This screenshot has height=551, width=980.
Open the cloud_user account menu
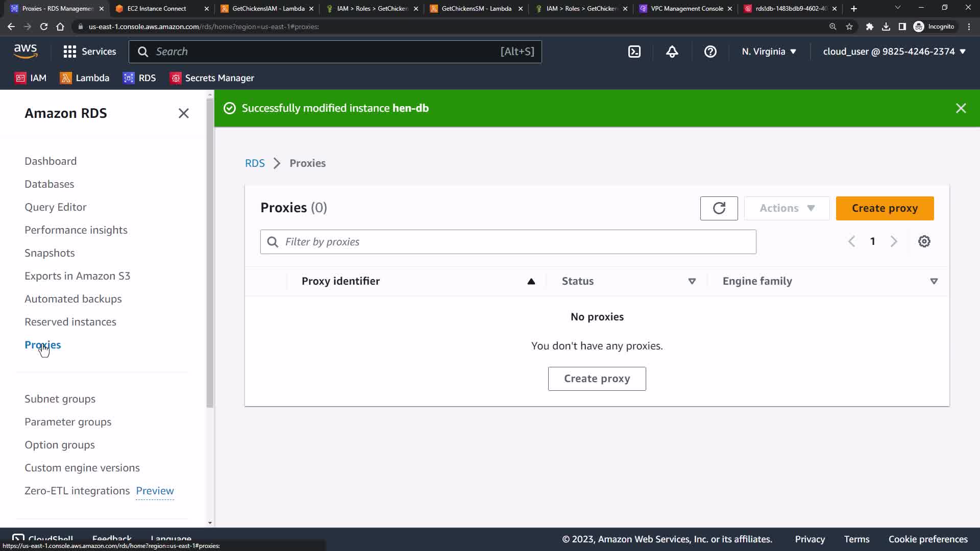pyautogui.click(x=894, y=52)
